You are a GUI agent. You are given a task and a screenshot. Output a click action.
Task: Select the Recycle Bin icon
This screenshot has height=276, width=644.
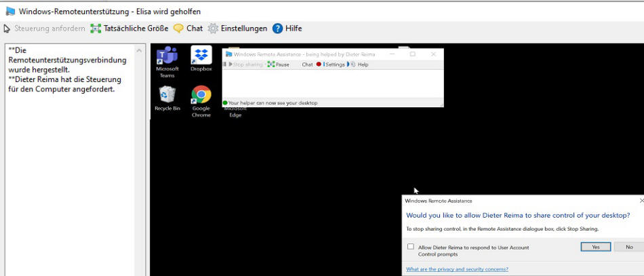(x=167, y=98)
